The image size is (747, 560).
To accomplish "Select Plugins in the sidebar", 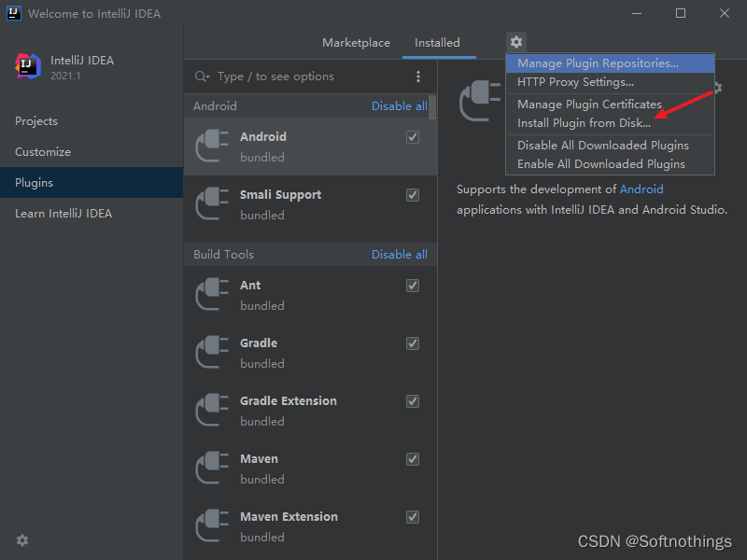I will (x=92, y=182).
